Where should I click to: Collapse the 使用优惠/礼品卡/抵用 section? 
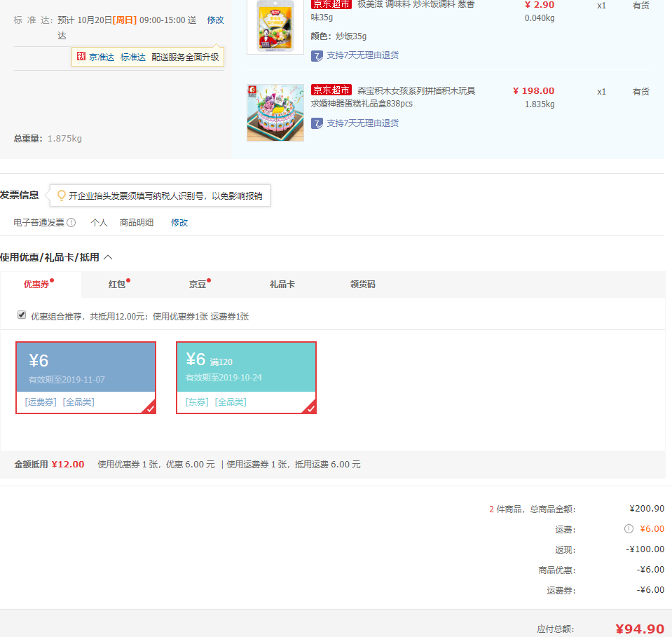coord(108,257)
